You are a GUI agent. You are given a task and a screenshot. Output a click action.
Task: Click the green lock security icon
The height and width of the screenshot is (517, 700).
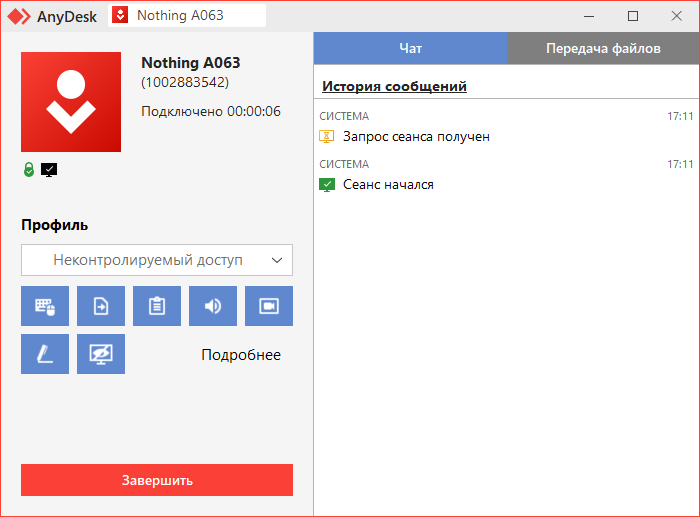pyautogui.click(x=29, y=170)
